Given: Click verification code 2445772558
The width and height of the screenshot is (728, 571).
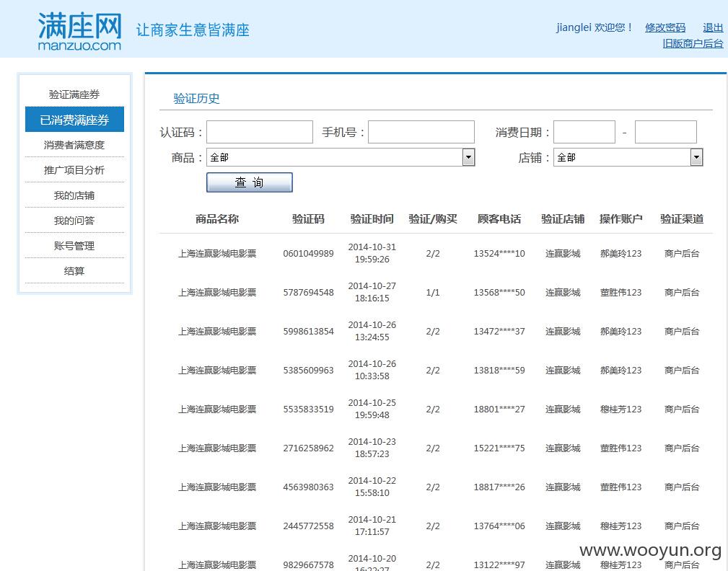Looking at the screenshot, I should [308, 526].
